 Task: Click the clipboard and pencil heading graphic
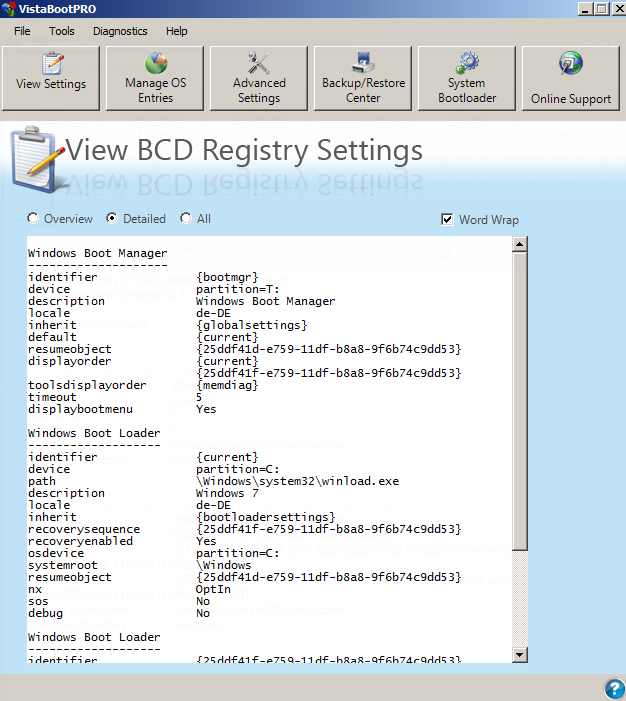38,160
